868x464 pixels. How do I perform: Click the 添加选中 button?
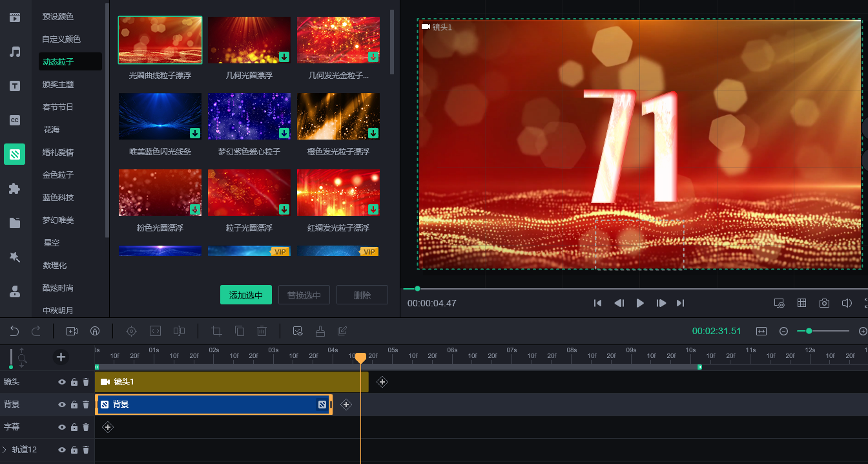click(246, 295)
